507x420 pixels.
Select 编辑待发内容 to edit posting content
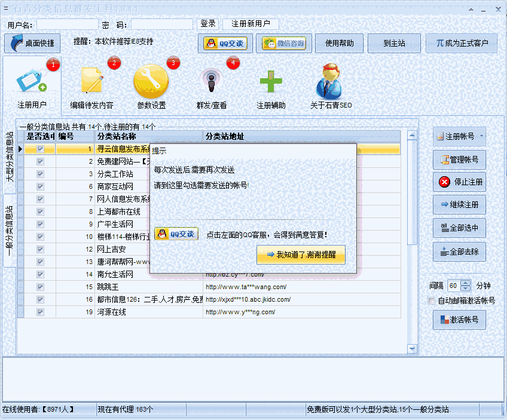tap(93, 84)
